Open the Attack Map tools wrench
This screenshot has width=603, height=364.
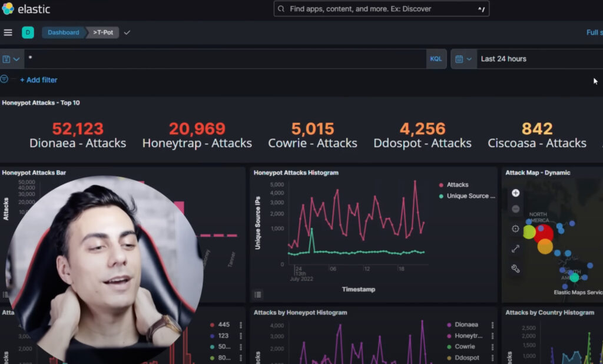(x=515, y=269)
